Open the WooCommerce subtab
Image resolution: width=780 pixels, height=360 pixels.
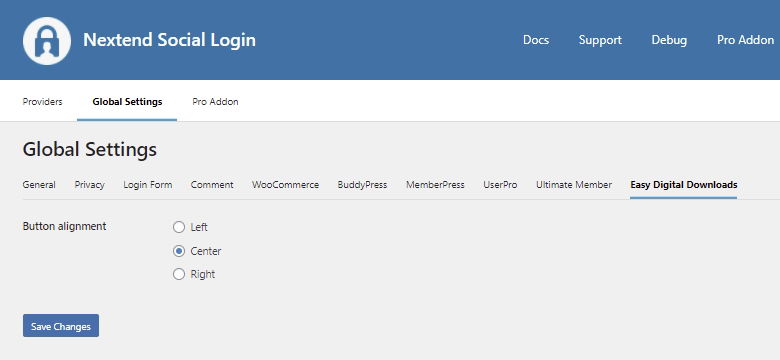(x=286, y=184)
